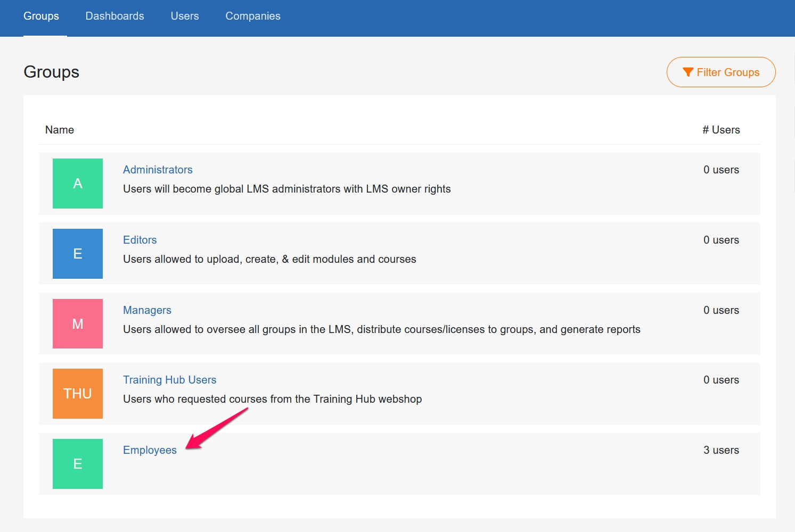Click the orange THU avatar tile
Viewport: 795px width, 532px height.
[x=78, y=394]
